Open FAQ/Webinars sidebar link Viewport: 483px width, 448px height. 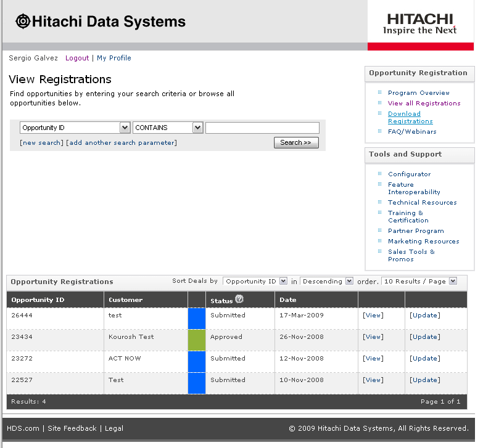point(412,132)
